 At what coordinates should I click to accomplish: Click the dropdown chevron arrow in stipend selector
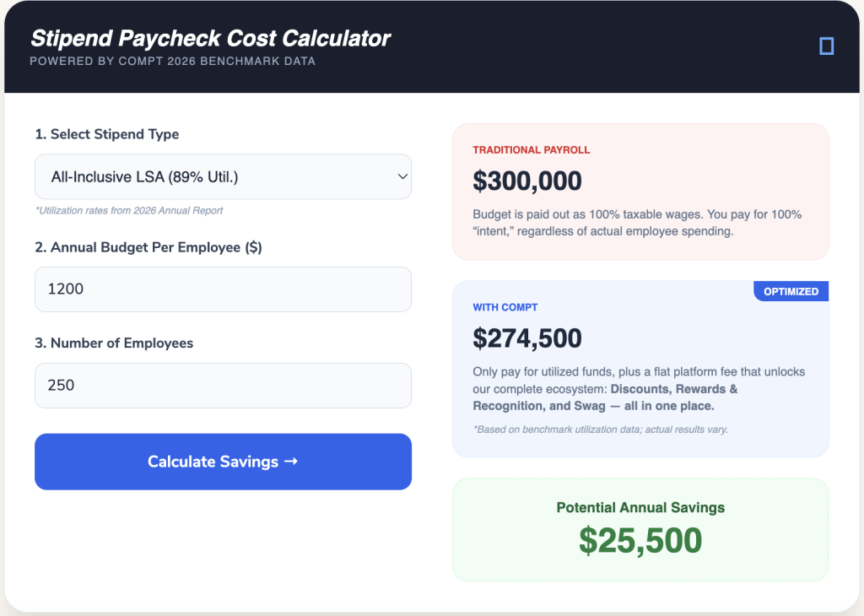[402, 177]
